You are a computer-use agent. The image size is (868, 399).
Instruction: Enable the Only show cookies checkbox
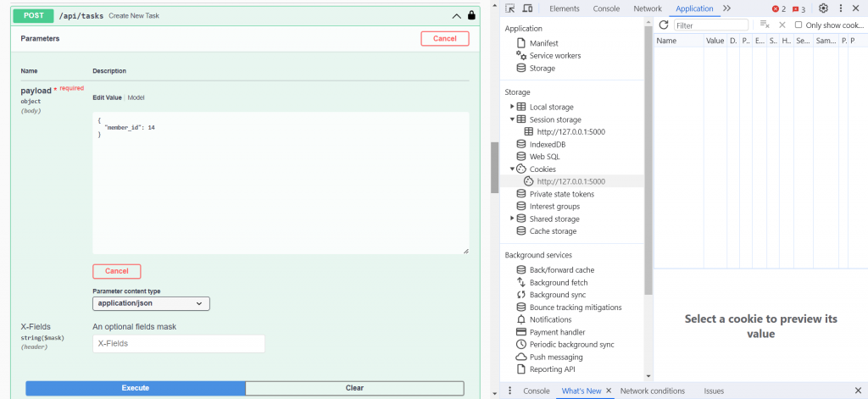tap(798, 25)
